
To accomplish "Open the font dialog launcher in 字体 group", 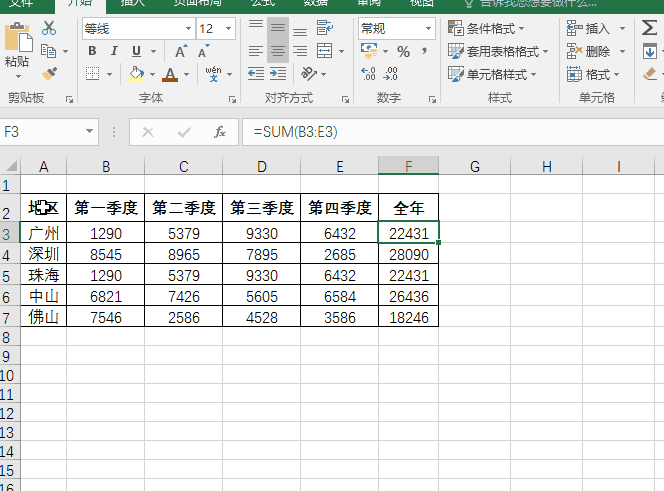I will [232, 100].
